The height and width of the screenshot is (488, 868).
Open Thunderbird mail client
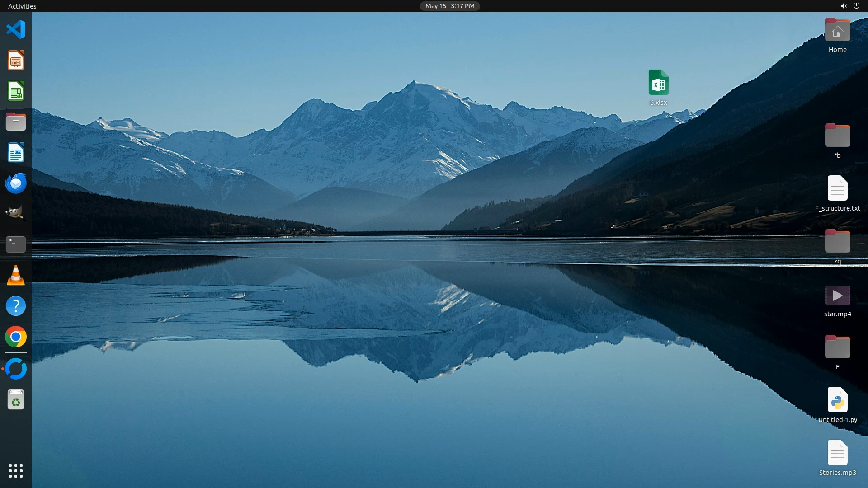[x=16, y=183]
